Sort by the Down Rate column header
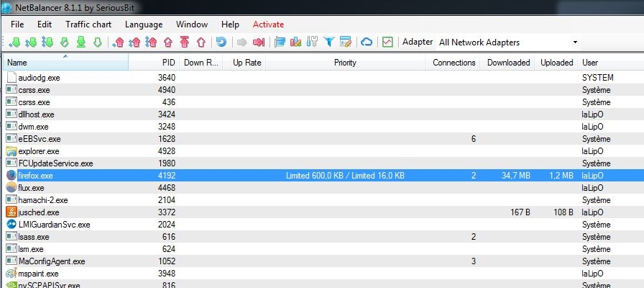 (x=201, y=63)
